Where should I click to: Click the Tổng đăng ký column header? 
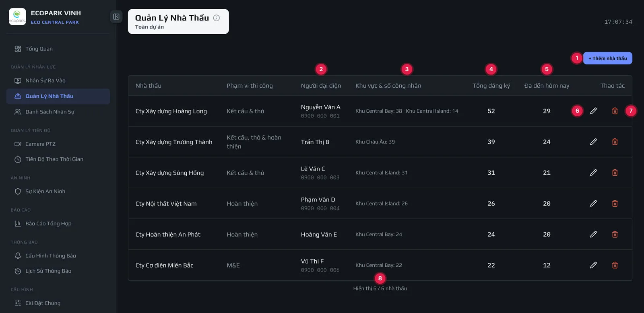pyautogui.click(x=491, y=86)
